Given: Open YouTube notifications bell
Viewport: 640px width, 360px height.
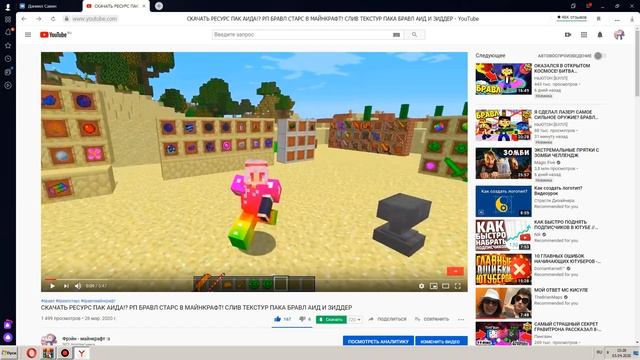Looking at the screenshot, I should click(x=600, y=35).
